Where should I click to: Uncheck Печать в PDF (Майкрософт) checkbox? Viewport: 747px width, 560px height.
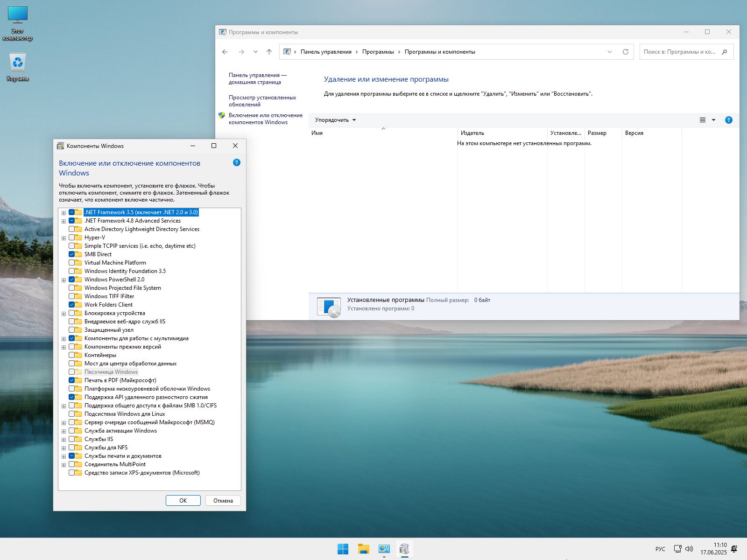click(x=72, y=380)
